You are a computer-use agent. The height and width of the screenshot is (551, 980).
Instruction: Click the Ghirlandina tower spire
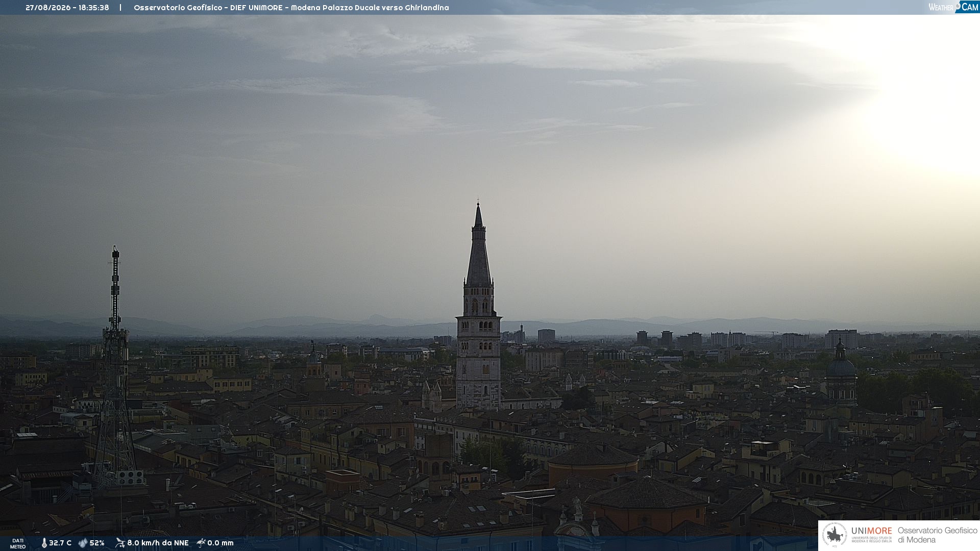click(478, 245)
